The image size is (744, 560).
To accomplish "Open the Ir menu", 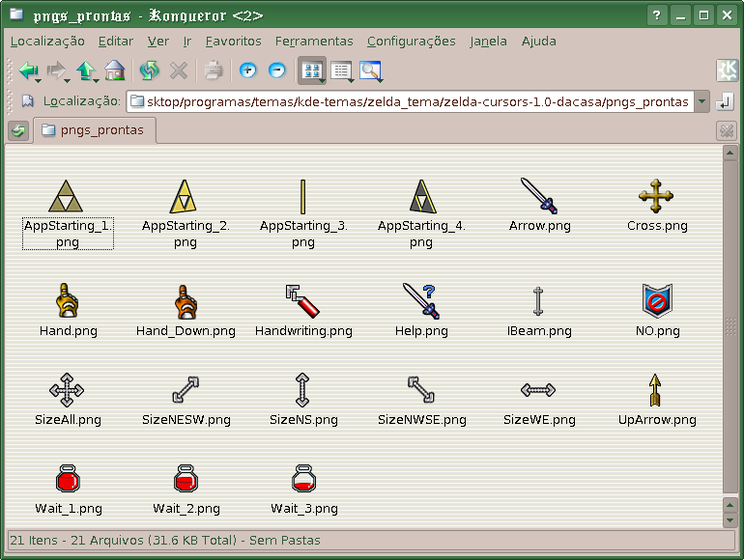I will point(187,42).
